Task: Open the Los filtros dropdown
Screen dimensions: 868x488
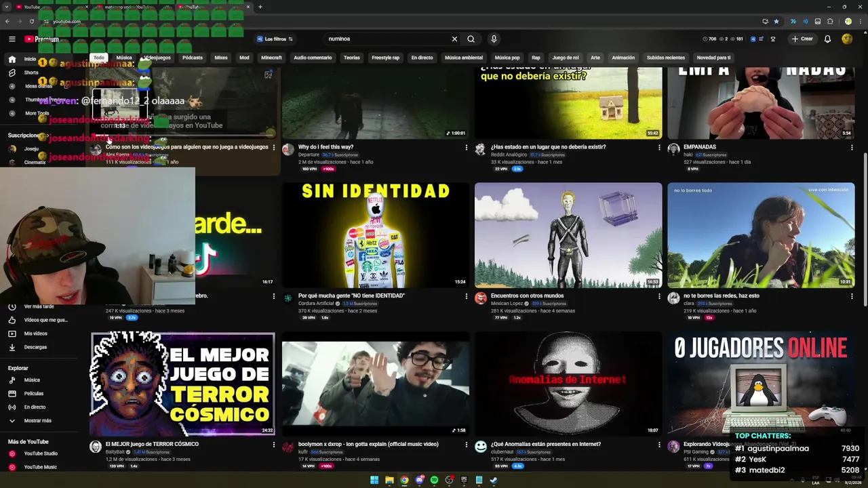Action: tap(275, 39)
